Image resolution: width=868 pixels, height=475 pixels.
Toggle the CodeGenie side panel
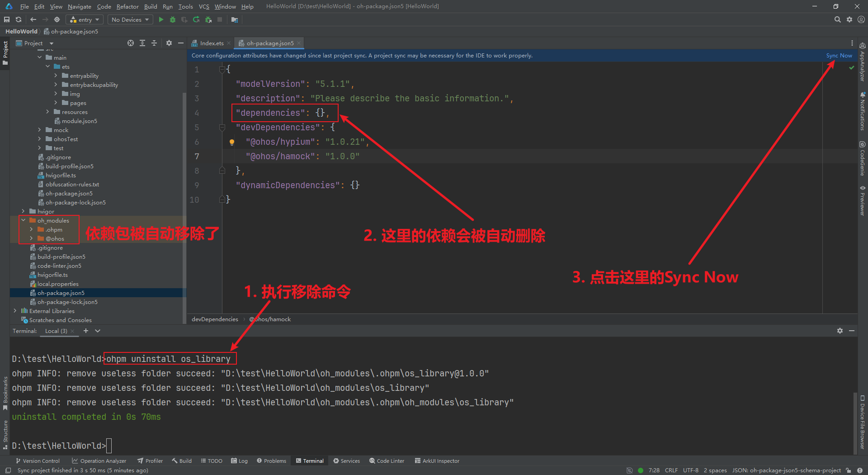863,158
